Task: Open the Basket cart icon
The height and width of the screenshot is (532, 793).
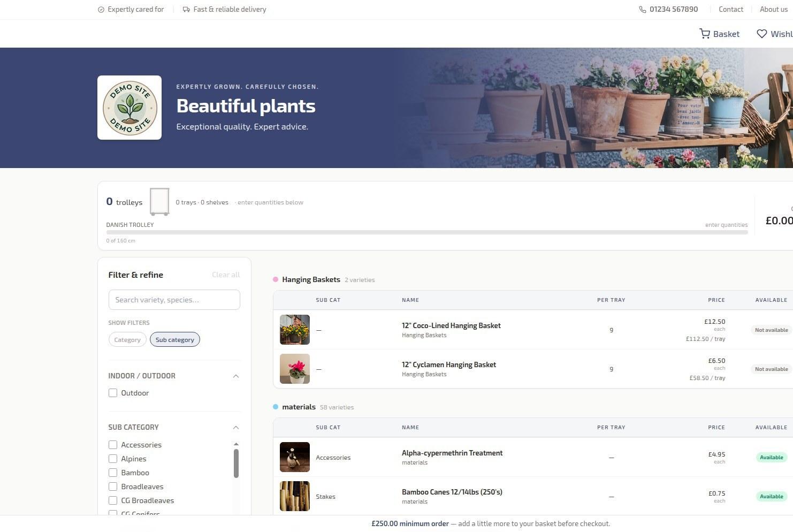Action: point(705,34)
